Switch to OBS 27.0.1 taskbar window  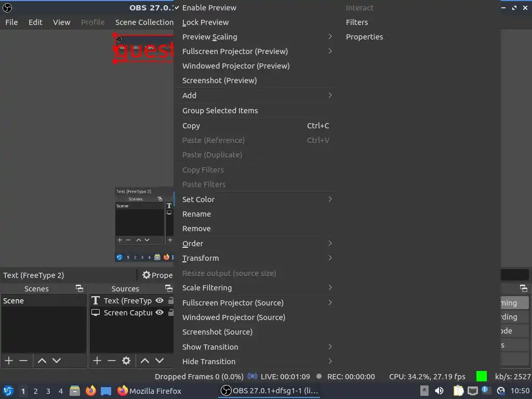[x=270, y=391]
